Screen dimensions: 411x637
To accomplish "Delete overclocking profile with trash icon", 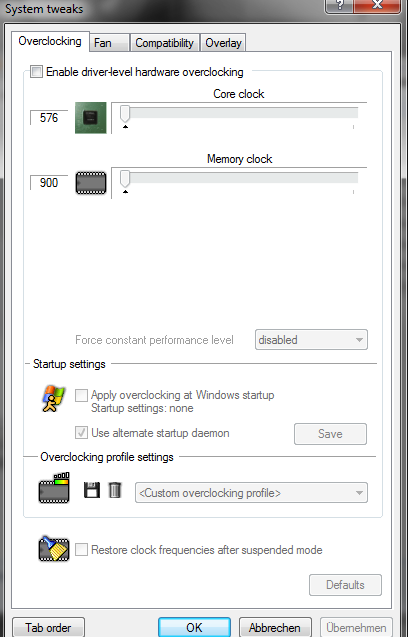I will [115, 490].
